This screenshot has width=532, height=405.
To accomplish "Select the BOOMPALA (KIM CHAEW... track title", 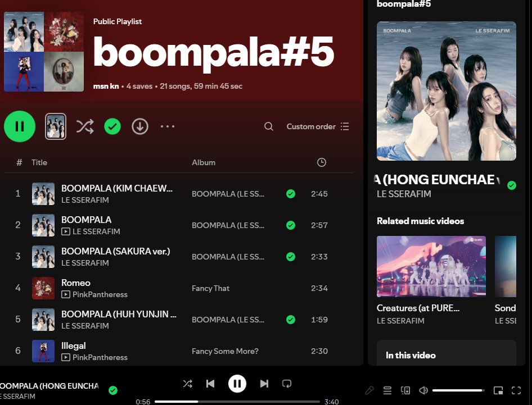I will tap(117, 188).
